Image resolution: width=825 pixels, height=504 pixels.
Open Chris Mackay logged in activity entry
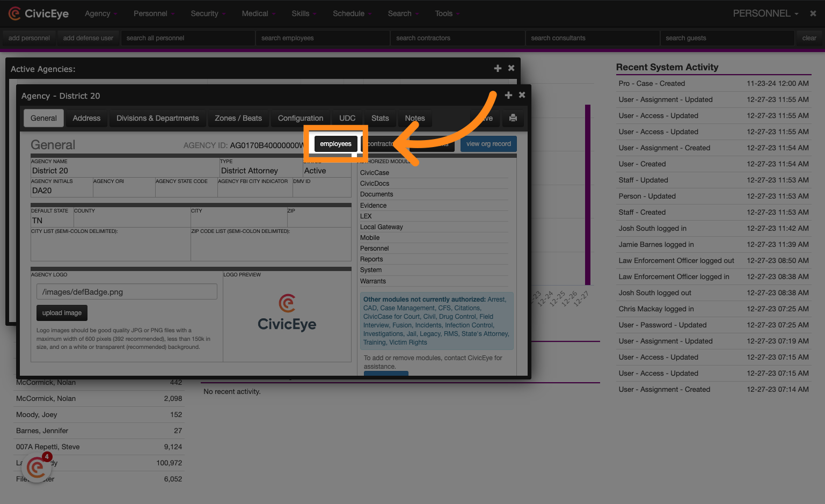pos(713,309)
